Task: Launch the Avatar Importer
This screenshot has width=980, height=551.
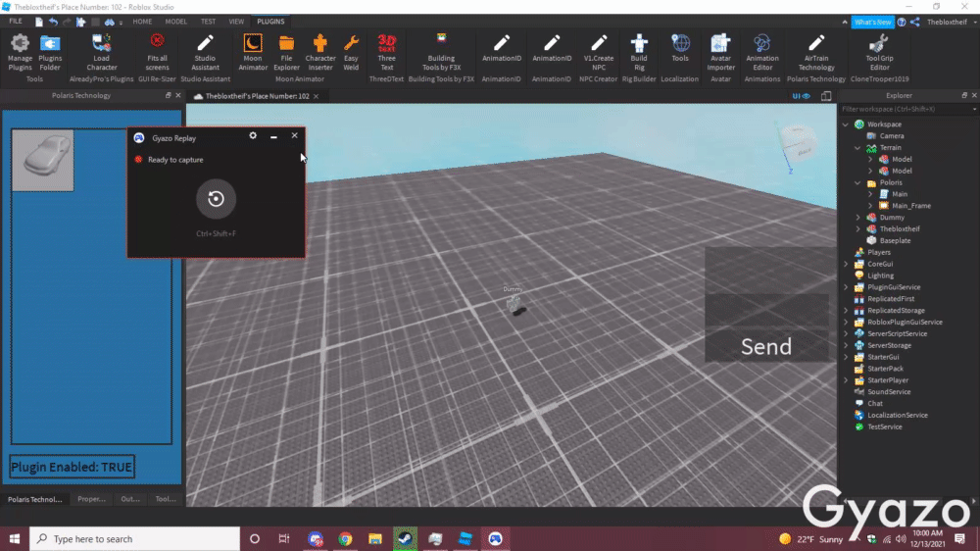Action: [x=720, y=53]
